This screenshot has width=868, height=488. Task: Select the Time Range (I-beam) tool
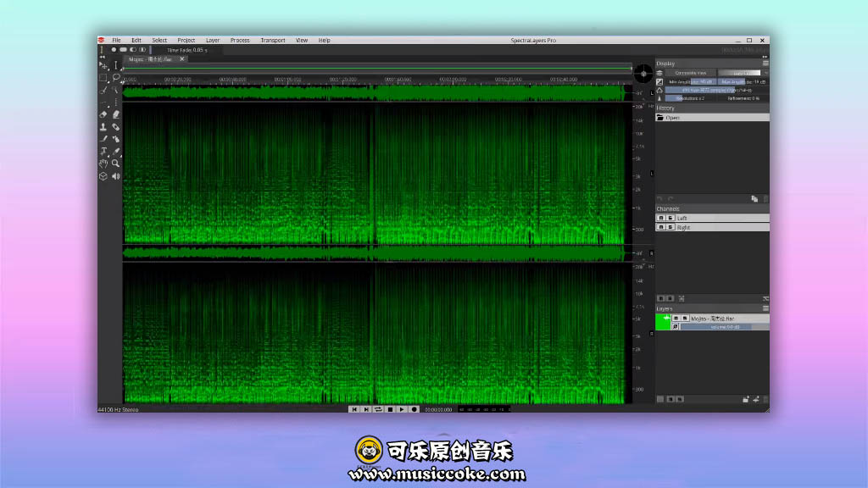[x=115, y=65]
